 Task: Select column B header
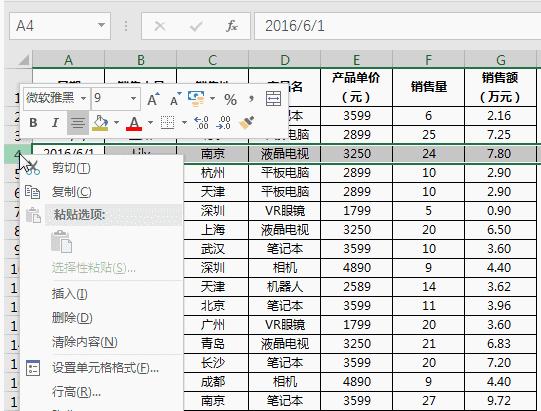140,60
